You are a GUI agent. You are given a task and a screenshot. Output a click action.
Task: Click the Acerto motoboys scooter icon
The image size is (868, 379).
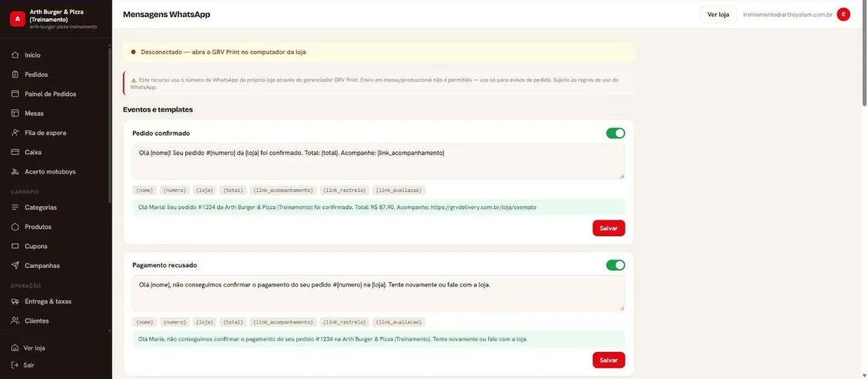[16, 172]
